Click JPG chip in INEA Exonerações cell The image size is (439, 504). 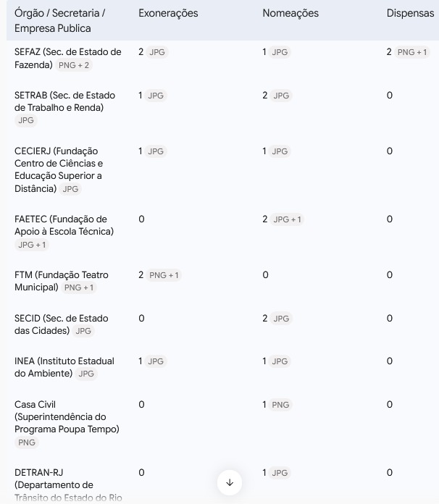(156, 361)
